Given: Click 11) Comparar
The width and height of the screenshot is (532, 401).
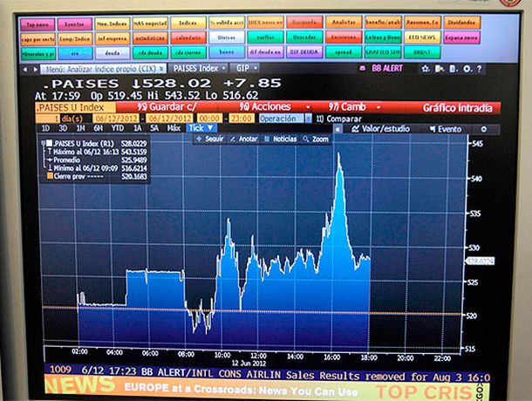Looking at the screenshot, I should tap(339, 119).
